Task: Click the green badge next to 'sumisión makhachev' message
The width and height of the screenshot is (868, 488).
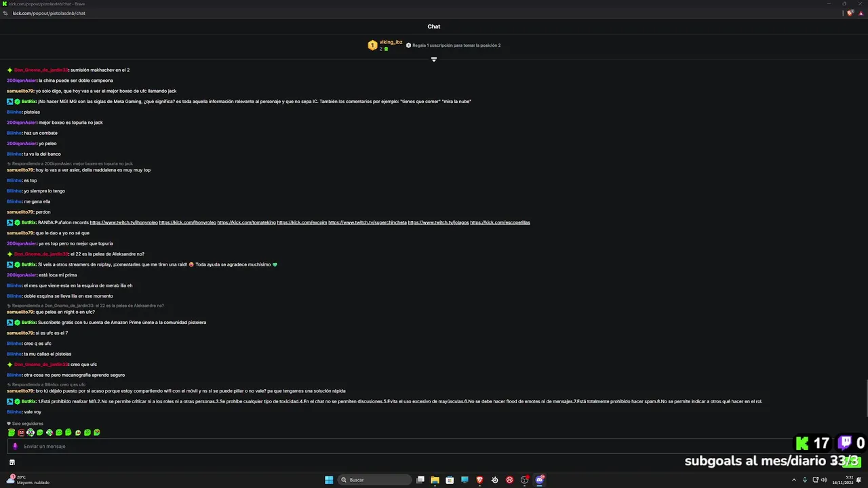Action: (x=10, y=70)
